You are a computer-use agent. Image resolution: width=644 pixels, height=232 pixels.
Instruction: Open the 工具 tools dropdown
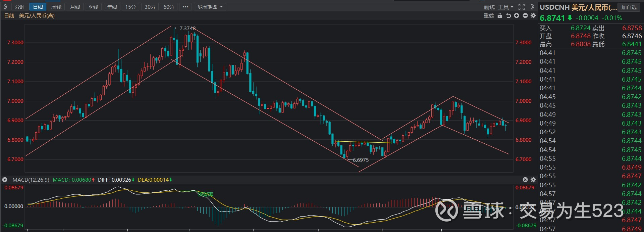coord(505,7)
